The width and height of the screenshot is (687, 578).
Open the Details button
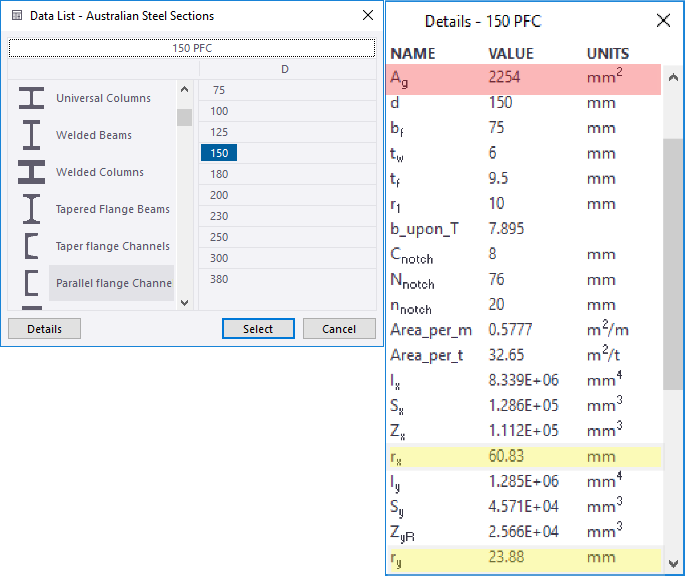click(44, 329)
